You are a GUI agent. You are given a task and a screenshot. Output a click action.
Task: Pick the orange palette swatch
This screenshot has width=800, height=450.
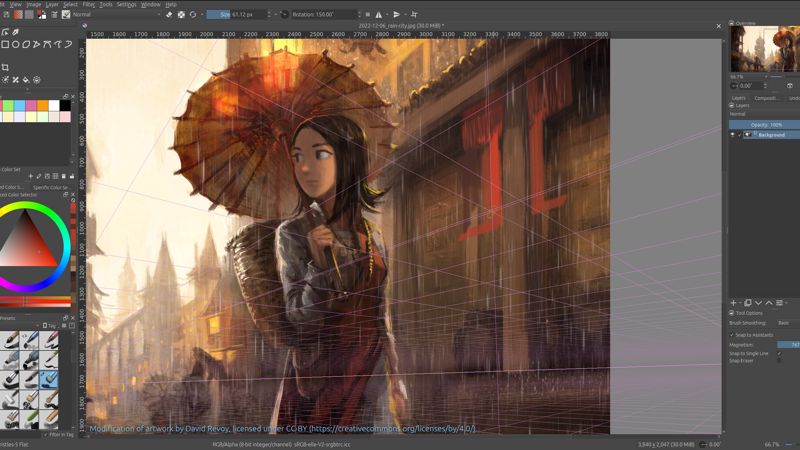point(42,106)
